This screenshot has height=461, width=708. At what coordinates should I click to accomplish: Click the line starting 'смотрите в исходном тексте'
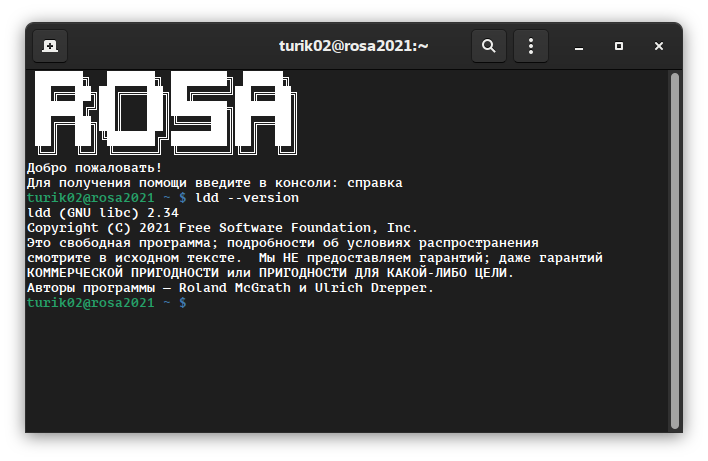[x=315, y=258]
